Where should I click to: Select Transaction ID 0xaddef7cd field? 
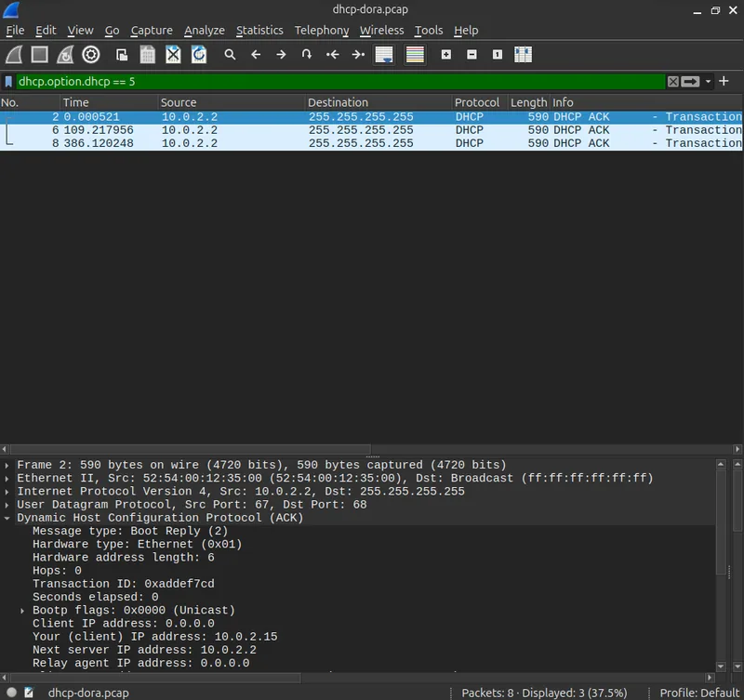pos(124,584)
